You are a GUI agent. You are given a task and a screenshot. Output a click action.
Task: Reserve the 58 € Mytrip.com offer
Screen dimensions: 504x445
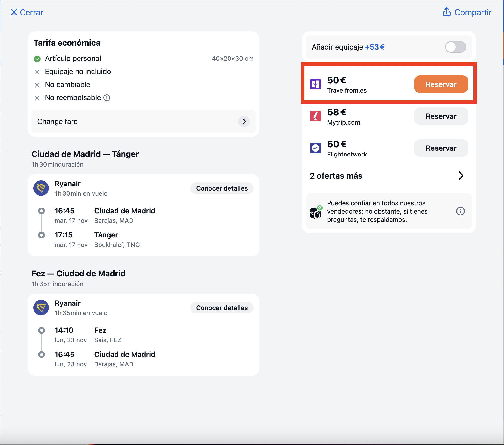[441, 116]
